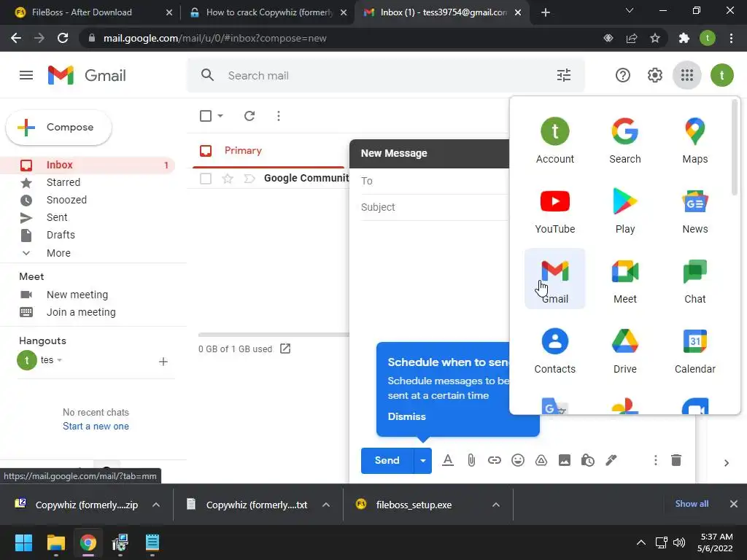This screenshot has width=747, height=560.
Task: Open the Inbox folder
Action: (x=88, y=166)
